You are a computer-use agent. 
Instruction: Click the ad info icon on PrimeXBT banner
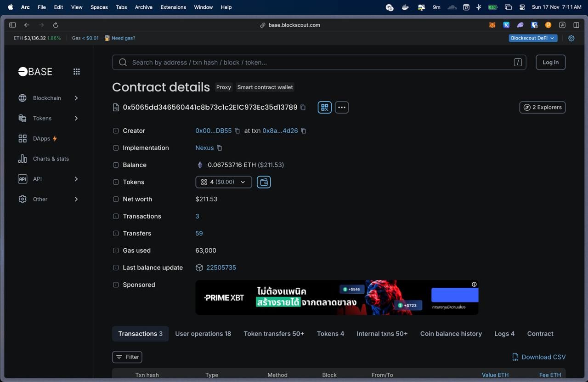[x=474, y=285]
